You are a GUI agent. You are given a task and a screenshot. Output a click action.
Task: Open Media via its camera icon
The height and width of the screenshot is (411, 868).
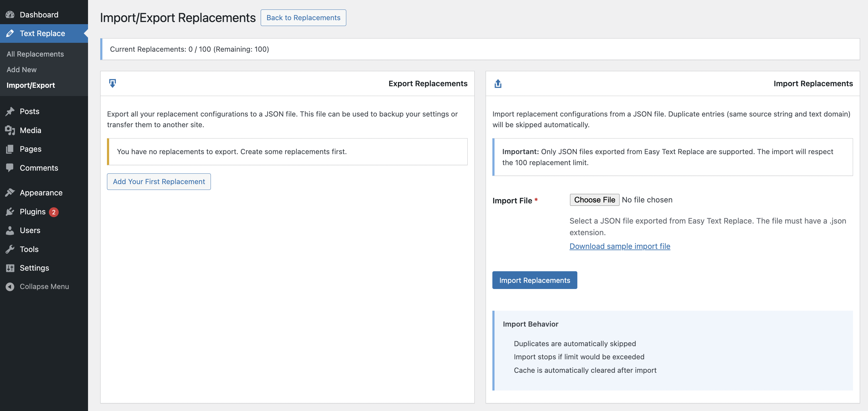pyautogui.click(x=10, y=130)
